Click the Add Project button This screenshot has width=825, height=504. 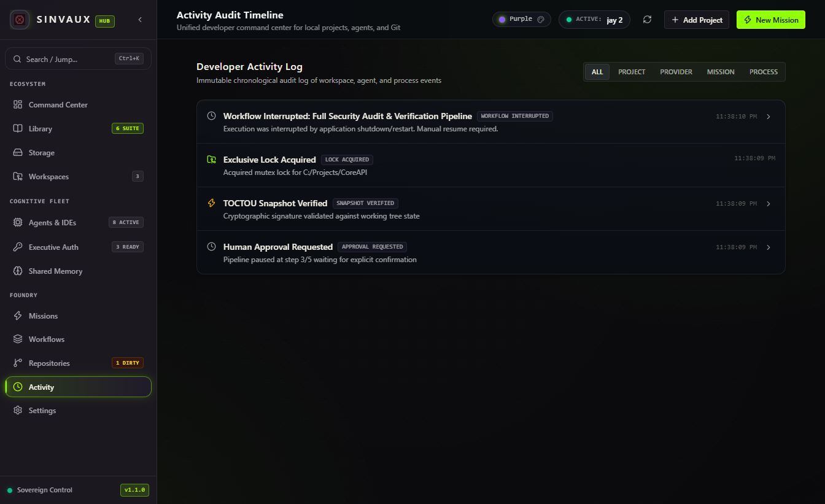[697, 20]
